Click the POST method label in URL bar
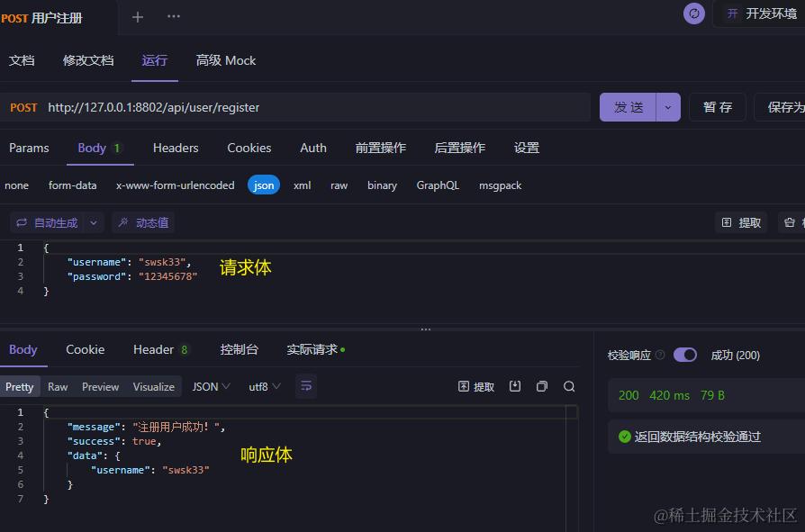Image resolution: width=805 pixels, height=532 pixels. tap(23, 108)
